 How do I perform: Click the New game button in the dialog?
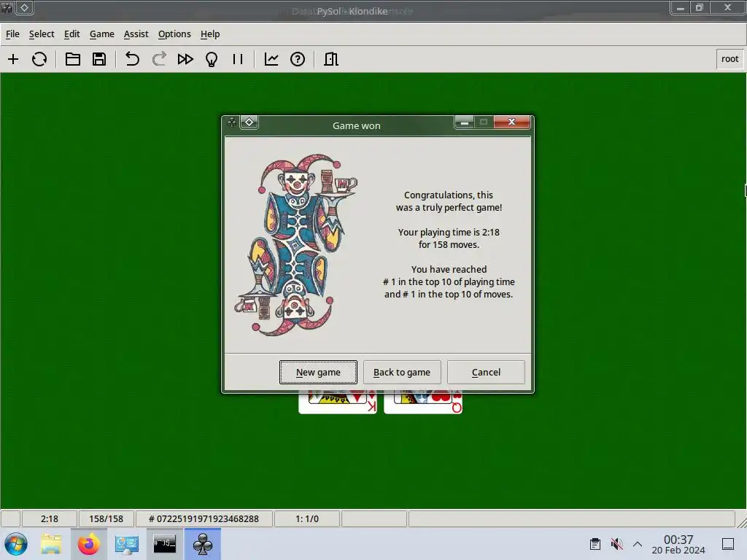(318, 372)
